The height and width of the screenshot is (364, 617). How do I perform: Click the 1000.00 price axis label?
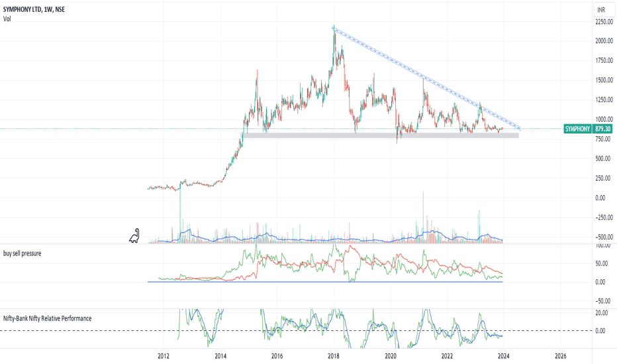coord(604,119)
